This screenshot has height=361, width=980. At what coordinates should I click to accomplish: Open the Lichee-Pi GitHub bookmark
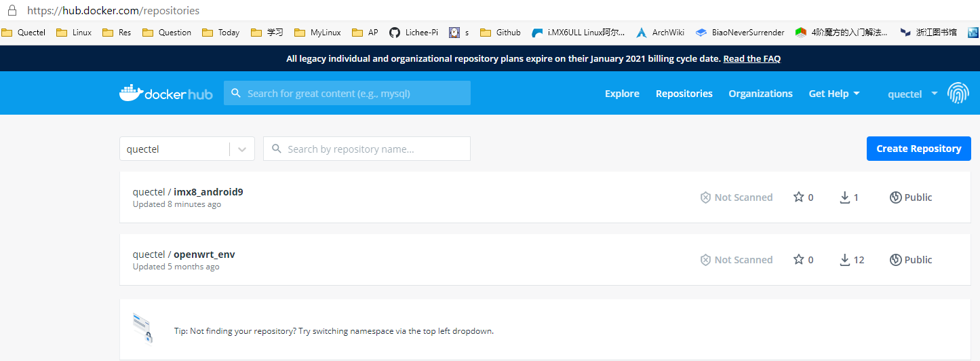[414, 32]
